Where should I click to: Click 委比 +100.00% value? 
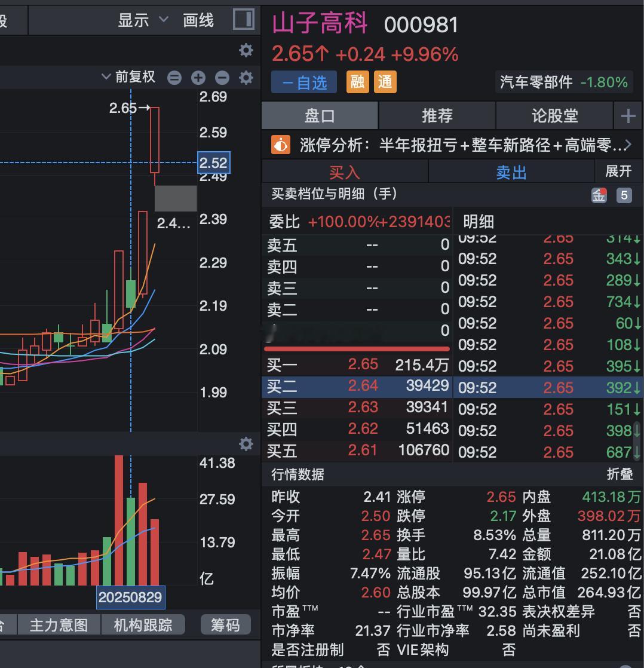tap(343, 222)
